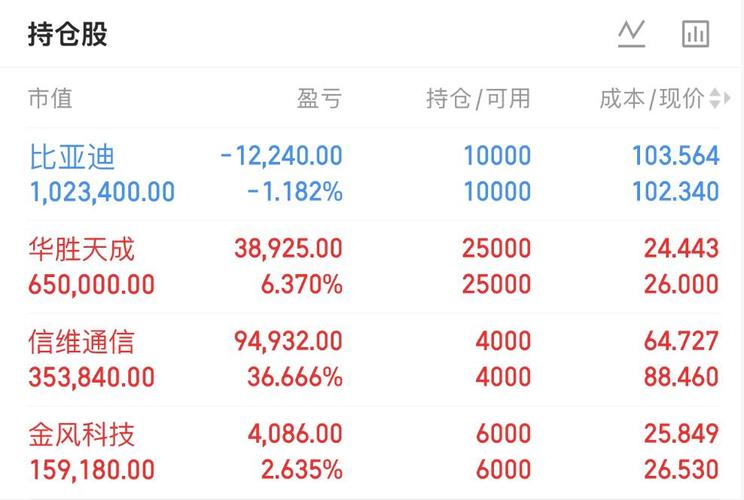Click the 成本/现价 column header text
Image resolution: width=744 pixels, height=500 pixels.
coord(652,99)
